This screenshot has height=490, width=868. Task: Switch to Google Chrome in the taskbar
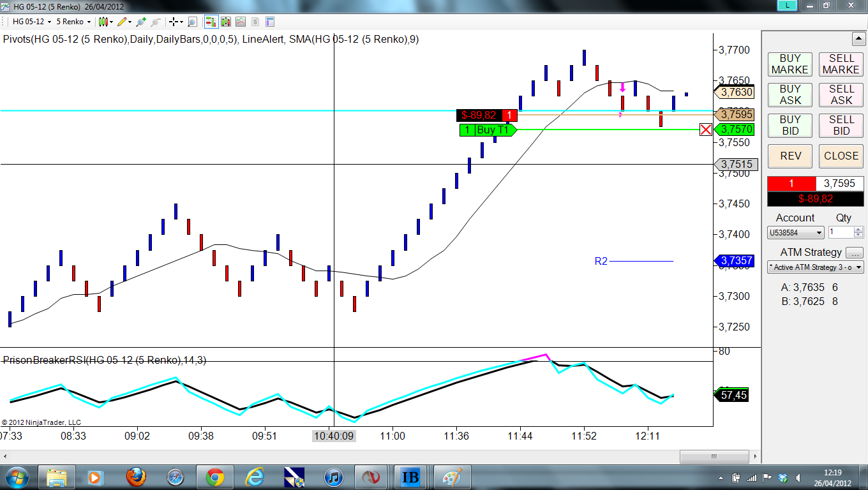click(214, 477)
